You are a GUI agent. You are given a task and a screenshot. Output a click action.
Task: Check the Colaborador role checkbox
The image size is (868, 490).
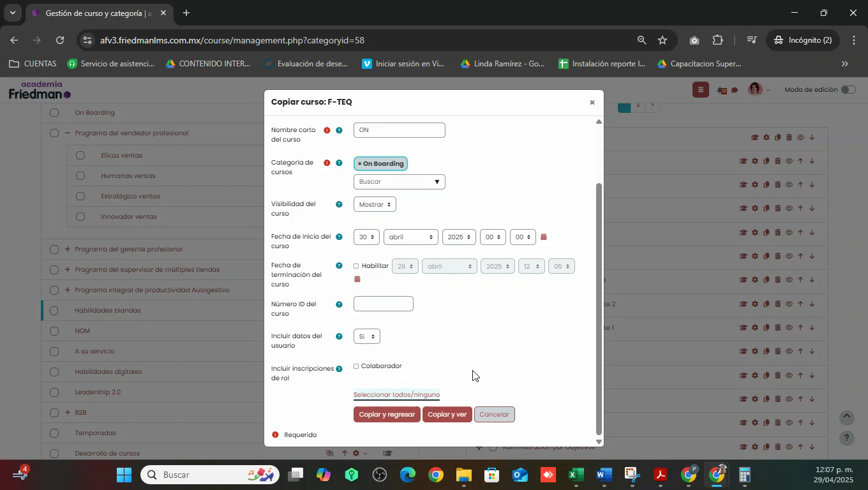coord(356,366)
